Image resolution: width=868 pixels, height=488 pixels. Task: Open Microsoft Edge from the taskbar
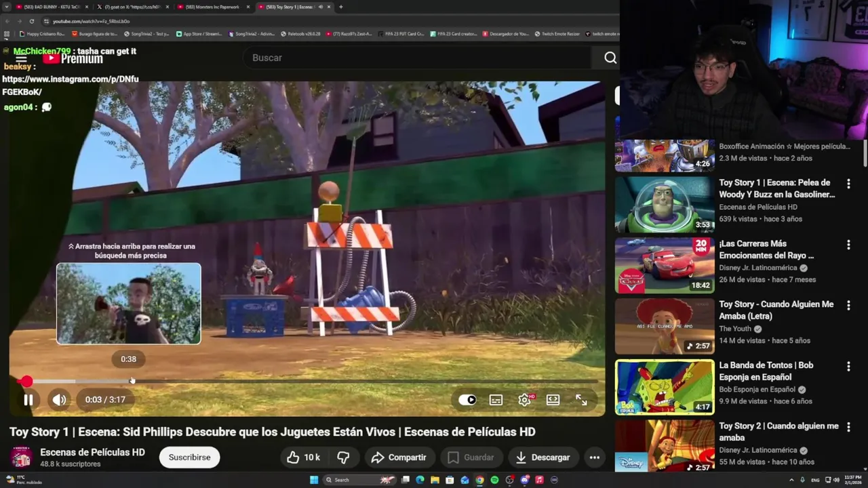(x=420, y=480)
